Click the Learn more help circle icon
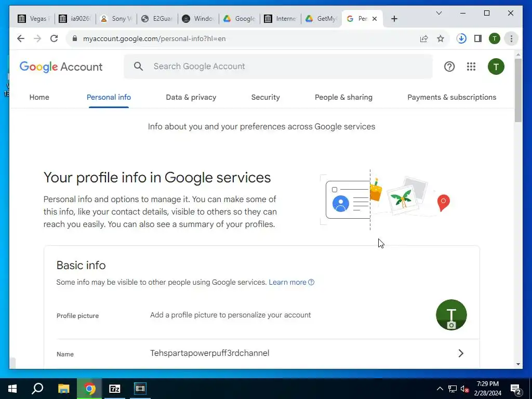This screenshot has height=399, width=532. click(x=311, y=282)
